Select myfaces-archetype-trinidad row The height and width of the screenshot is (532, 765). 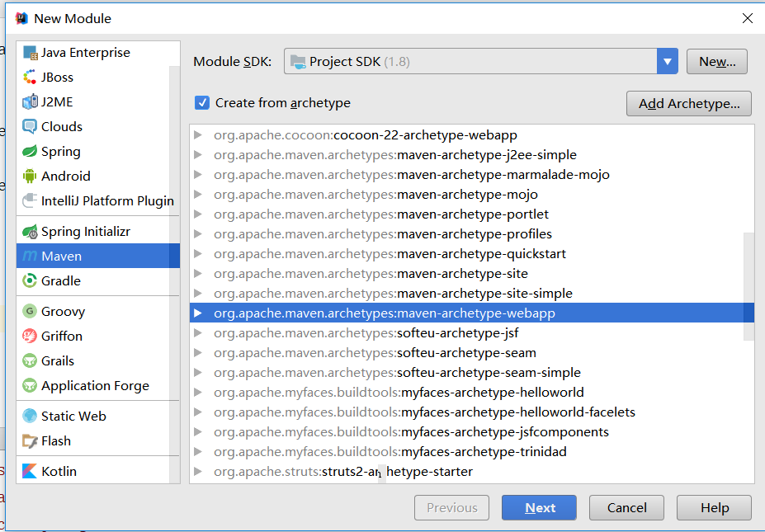click(x=472, y=451)
